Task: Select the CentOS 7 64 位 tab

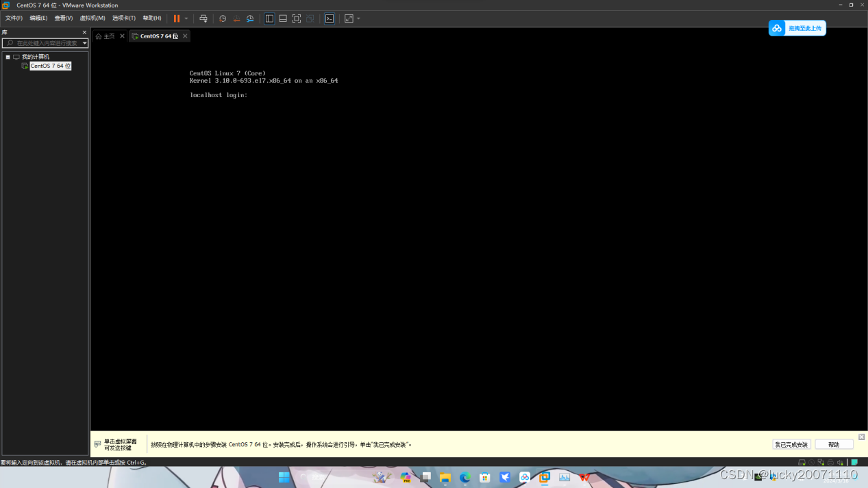Action: pyautogui.click(x=159, y=36)
